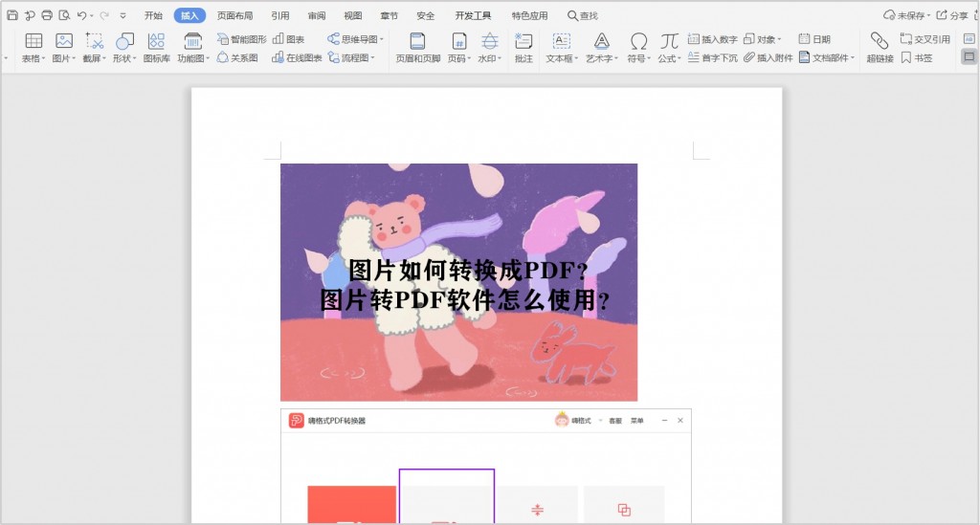Open the 章节 (Section) tab
The height and width of the screenshot is (525, 980).
pos(389,15)
